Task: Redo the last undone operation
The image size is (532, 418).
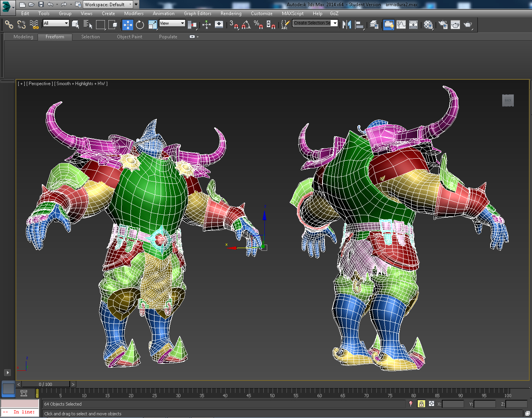Action: coord(64,5)
